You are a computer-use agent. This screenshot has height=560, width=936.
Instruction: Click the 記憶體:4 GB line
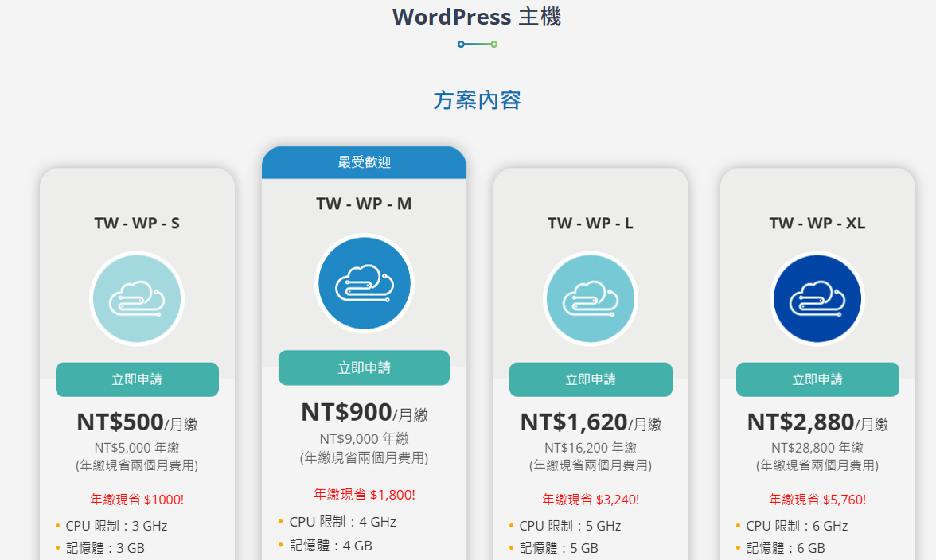[331, 546]
